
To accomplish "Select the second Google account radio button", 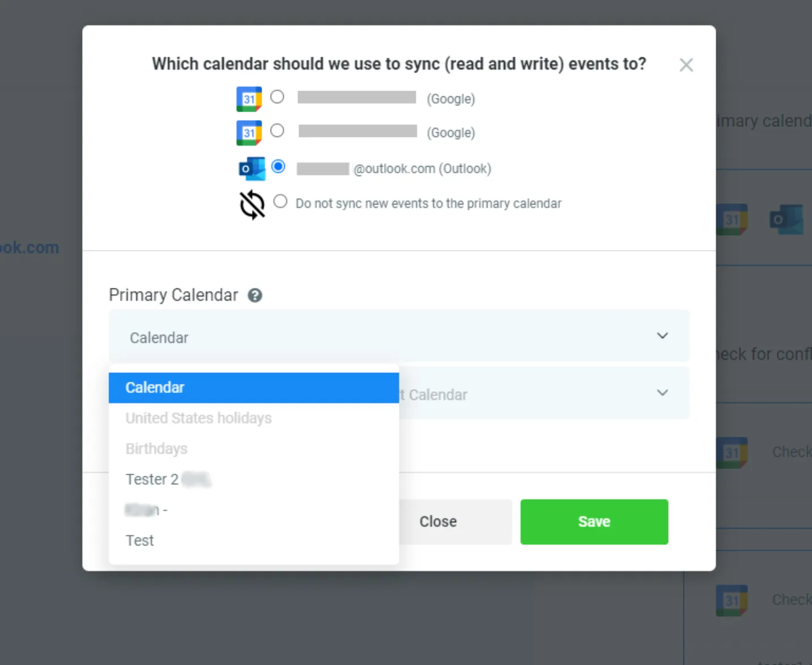I will 277,131.
